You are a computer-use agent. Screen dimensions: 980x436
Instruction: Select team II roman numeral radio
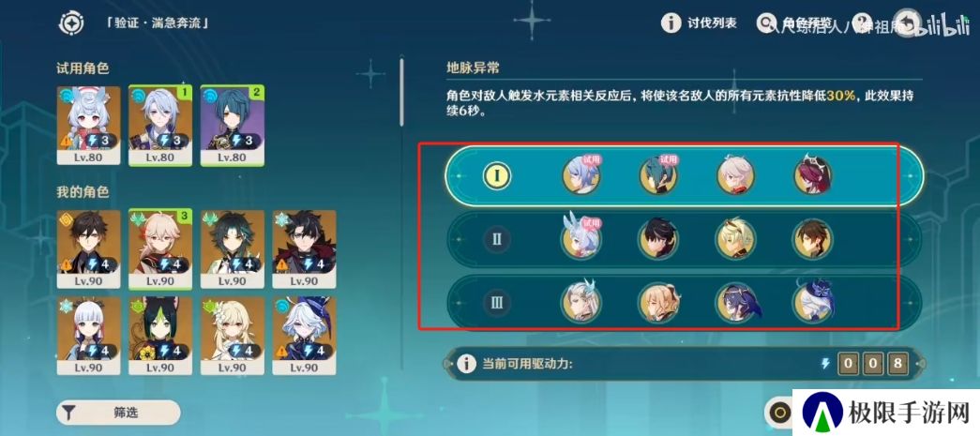click(x=497, y=239)
